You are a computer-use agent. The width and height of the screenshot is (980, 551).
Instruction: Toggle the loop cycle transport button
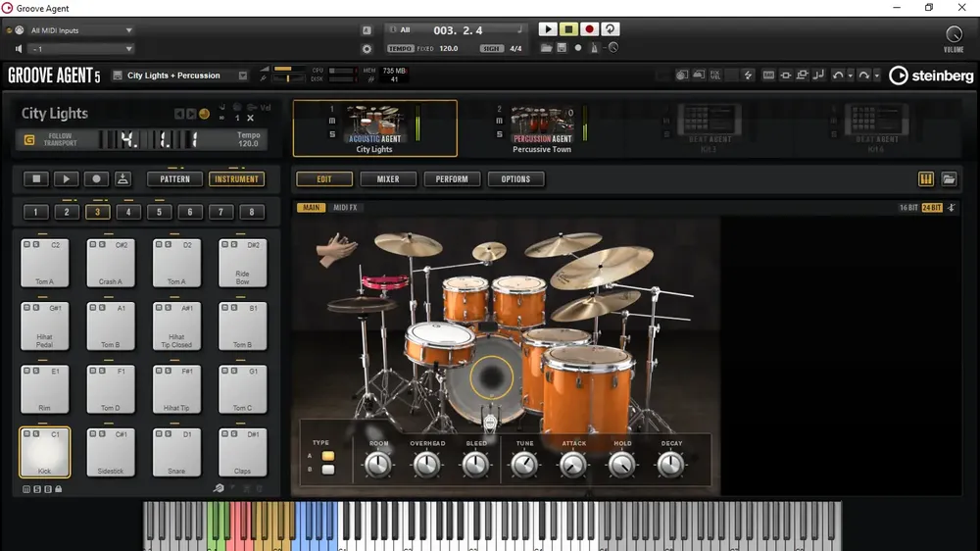[x=611, y=29]
